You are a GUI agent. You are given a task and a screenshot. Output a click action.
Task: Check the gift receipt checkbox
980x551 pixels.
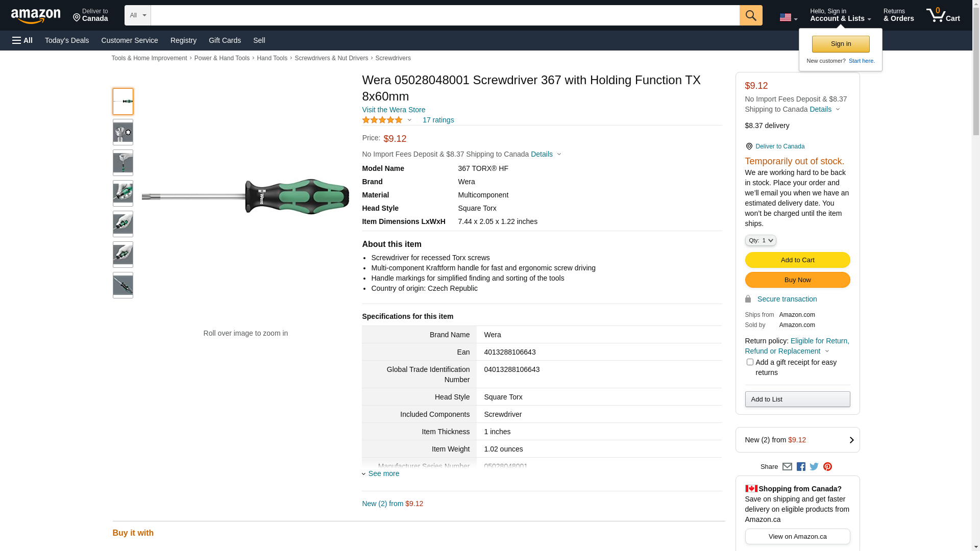[750, 362]
